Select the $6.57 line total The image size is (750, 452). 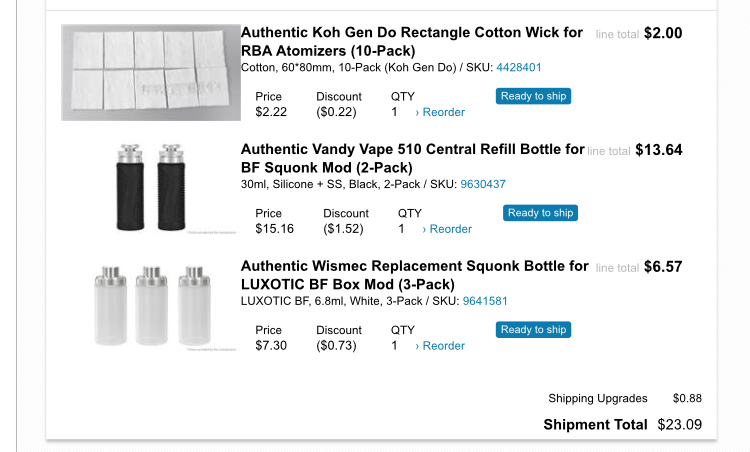click(x=663, y=267)
